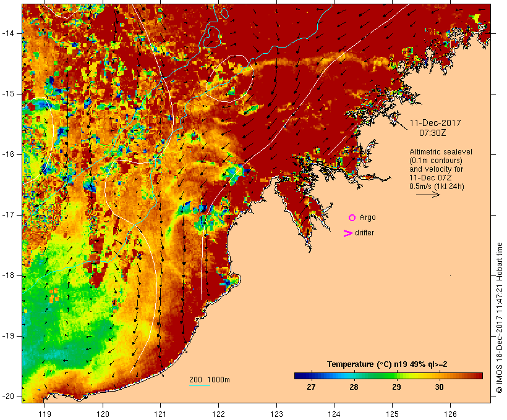Screen dimensions: 507x420
Task: Click the temperature colorbar near 30
Action: (439, 376)
